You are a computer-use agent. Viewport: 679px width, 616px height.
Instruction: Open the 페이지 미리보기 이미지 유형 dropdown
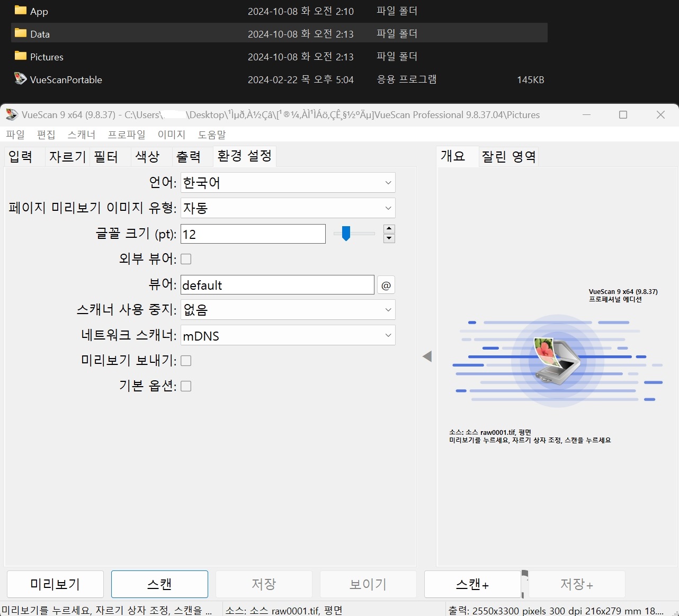click(288, 208)
